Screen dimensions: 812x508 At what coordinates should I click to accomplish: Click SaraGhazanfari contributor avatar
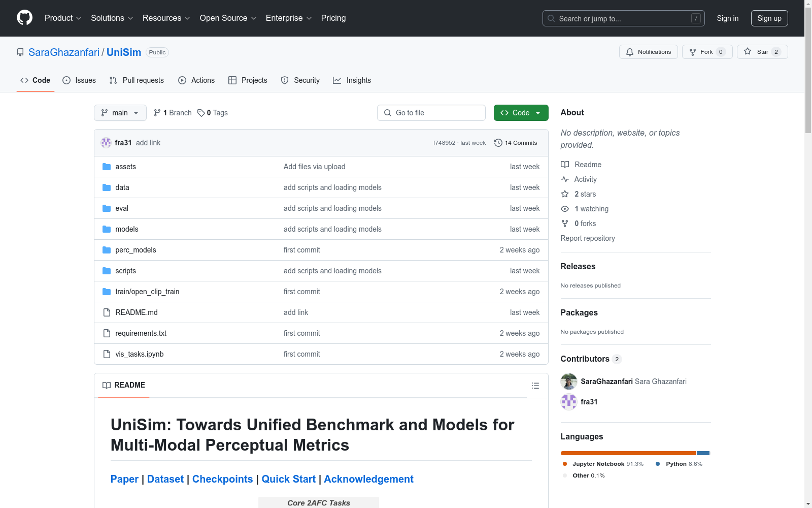[569, 382]
